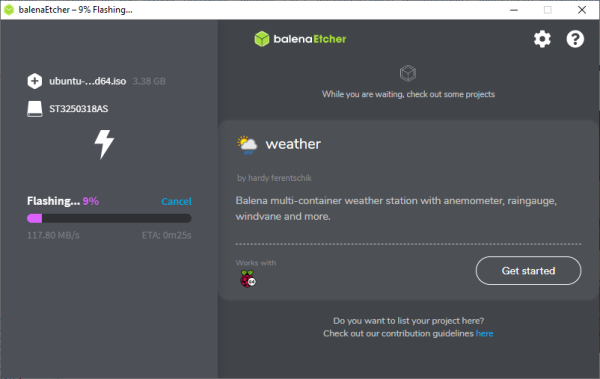Minimize the balenaEtcher window

click(x=514, y=10)
